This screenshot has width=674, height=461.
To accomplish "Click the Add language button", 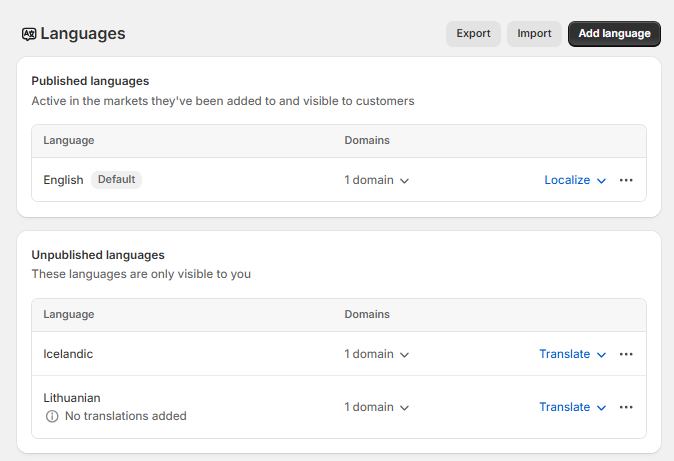I will (614, 34).
